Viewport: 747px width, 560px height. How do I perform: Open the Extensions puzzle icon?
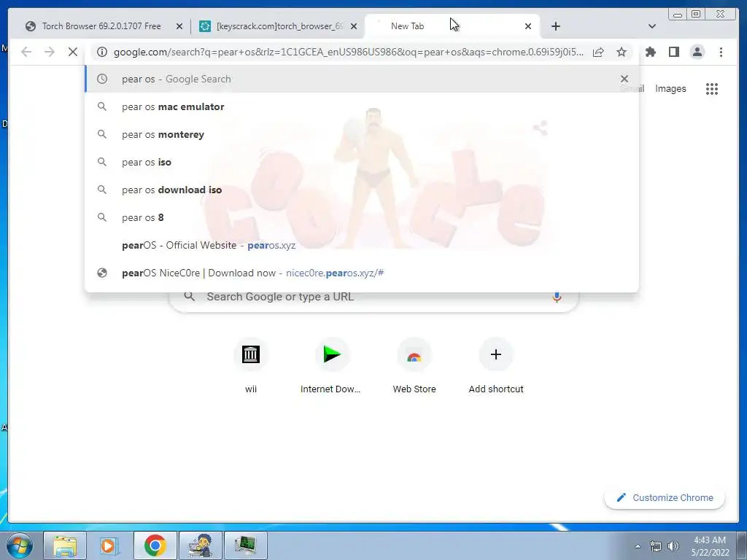(650, 52)
